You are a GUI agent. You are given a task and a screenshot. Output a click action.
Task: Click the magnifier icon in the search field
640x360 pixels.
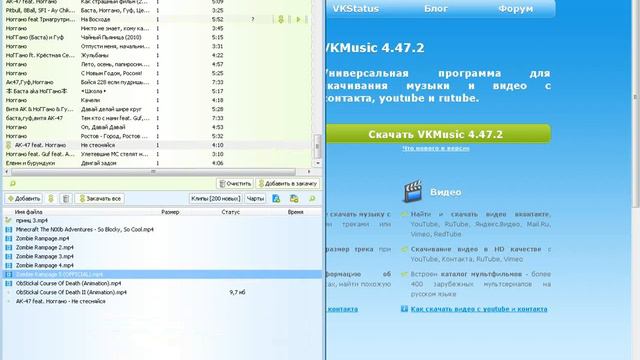[13, 184]
